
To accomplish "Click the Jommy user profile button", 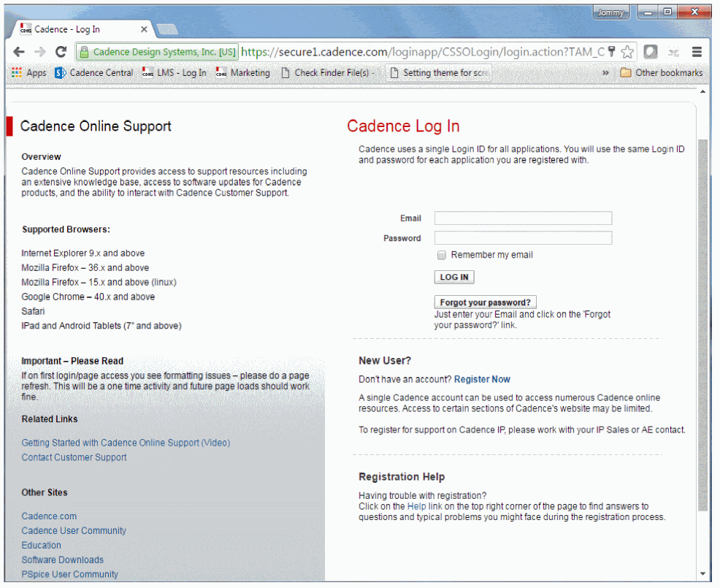I will (610, 12).
